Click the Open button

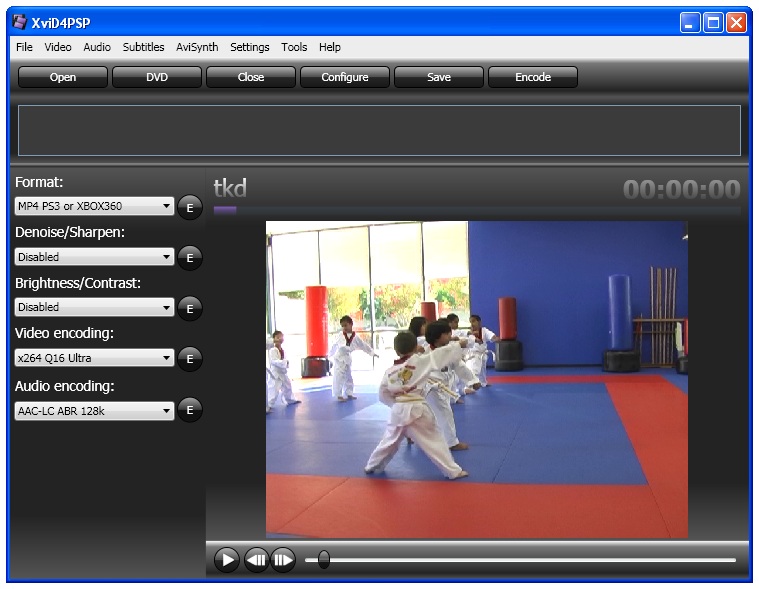pos(63,77)
